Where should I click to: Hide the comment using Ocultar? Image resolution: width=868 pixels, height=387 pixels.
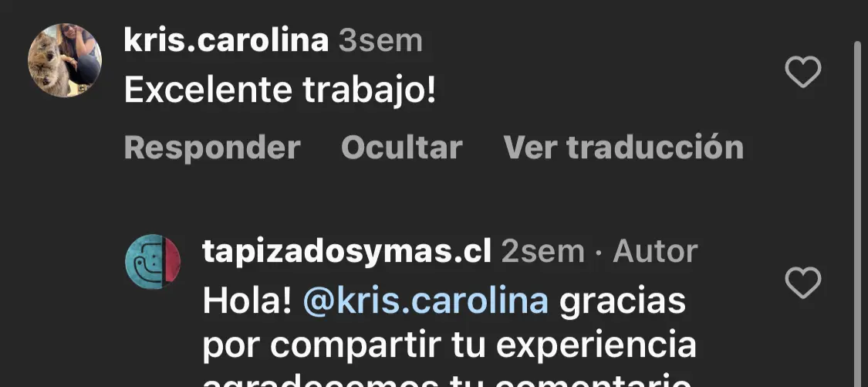[402, 148]
